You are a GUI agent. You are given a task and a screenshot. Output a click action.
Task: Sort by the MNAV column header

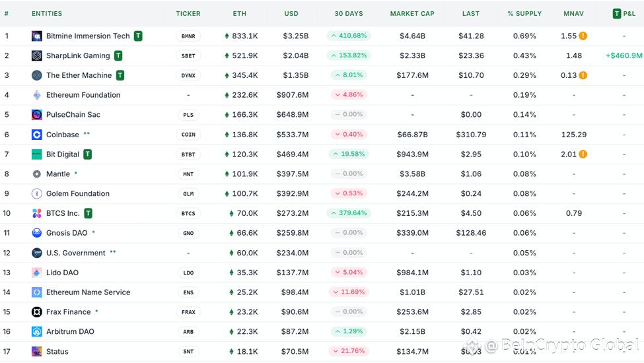click(x=573, y=14)
